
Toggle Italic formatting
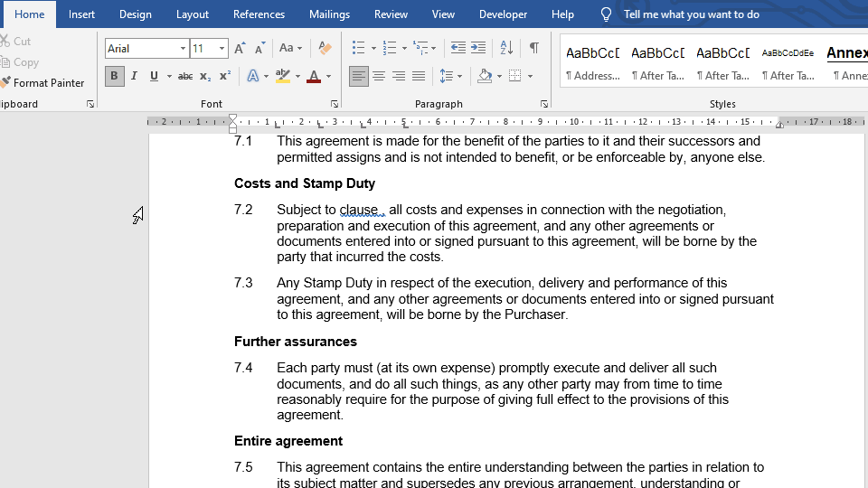[134, 76]
